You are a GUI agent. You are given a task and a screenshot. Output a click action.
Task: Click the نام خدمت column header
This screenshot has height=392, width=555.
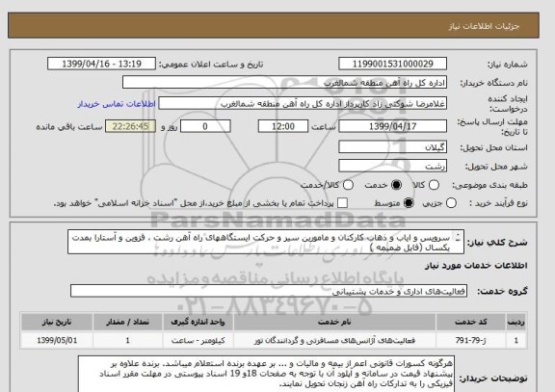tap(334, 322)
